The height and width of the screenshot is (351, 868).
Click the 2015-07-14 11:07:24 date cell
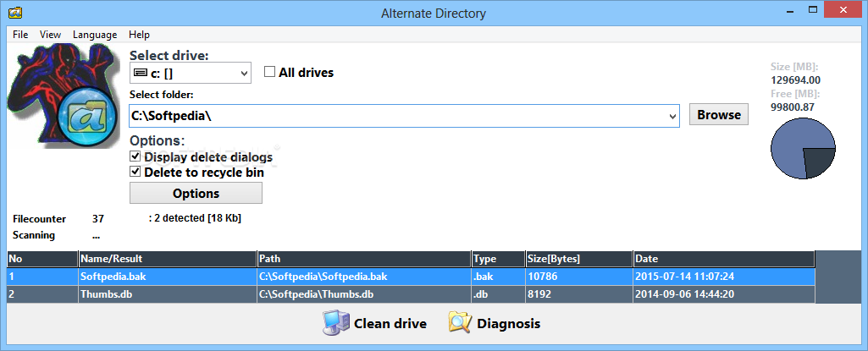(724, 277)
